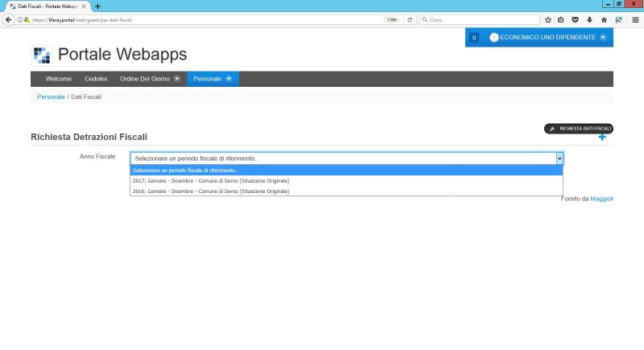Click the Richiesta Dati Fiscali button

click(580, 128)
